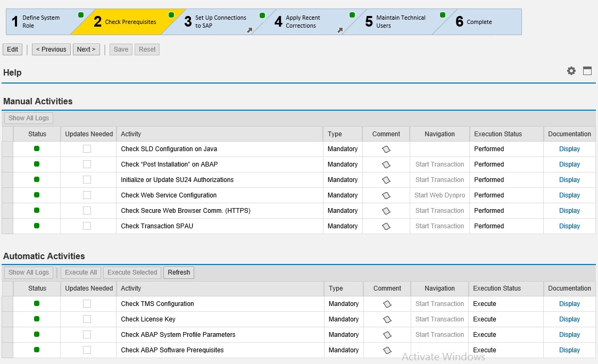Open comment icon for Check SLD Configuration on Java

click(x=386, y=149)
